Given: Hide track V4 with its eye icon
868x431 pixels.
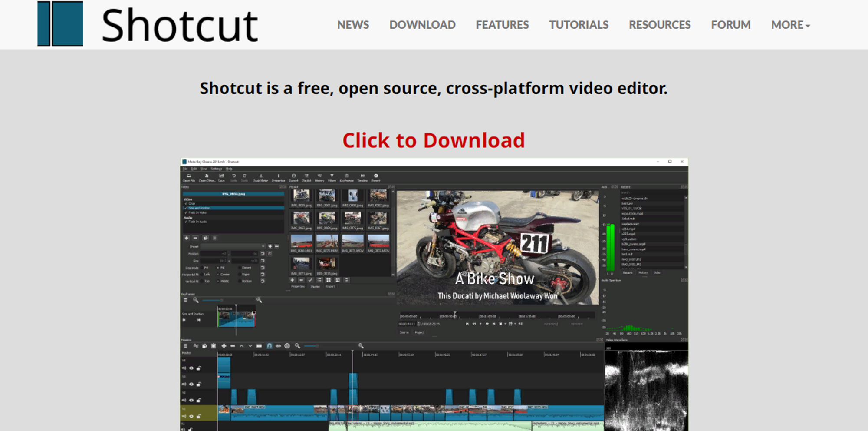Looking at the screenshot, I should pos(191,368).
